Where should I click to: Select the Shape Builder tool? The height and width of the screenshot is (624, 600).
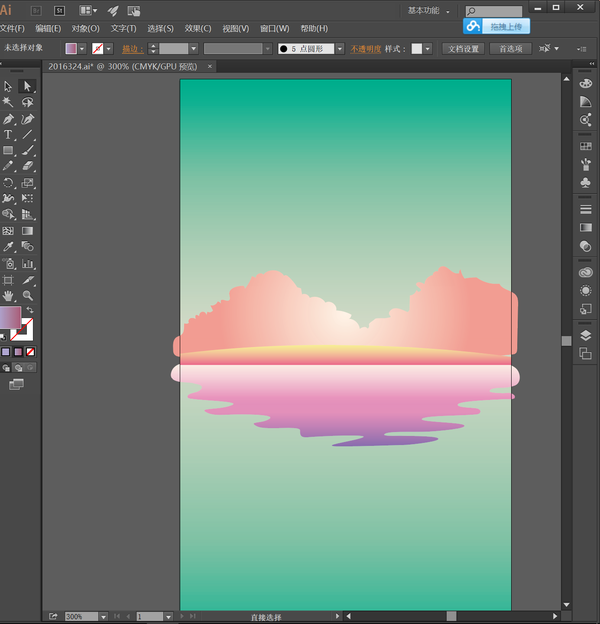click(x=8, y=214)
